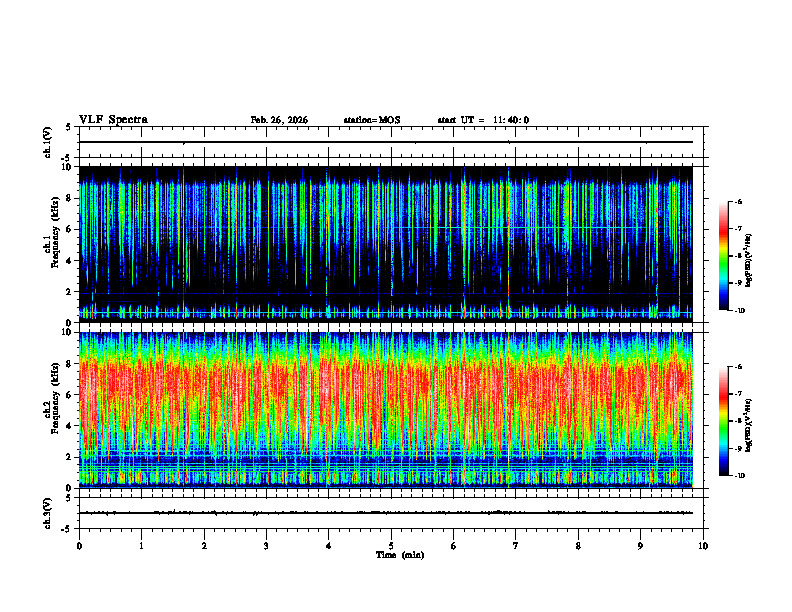Viewport: 792px width, 612px height.
Task: Click the "-9" tick on ch.2 colorbar
Action: [738, 448]
